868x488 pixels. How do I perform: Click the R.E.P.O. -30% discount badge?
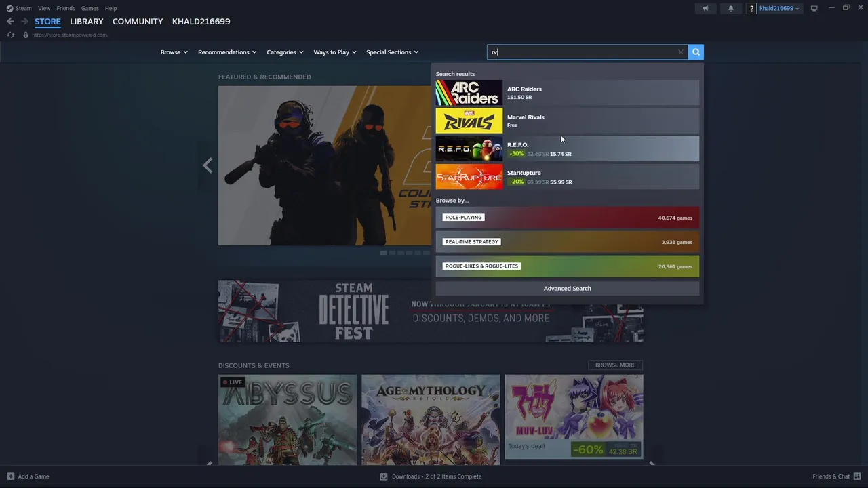(x=517, y=154)
